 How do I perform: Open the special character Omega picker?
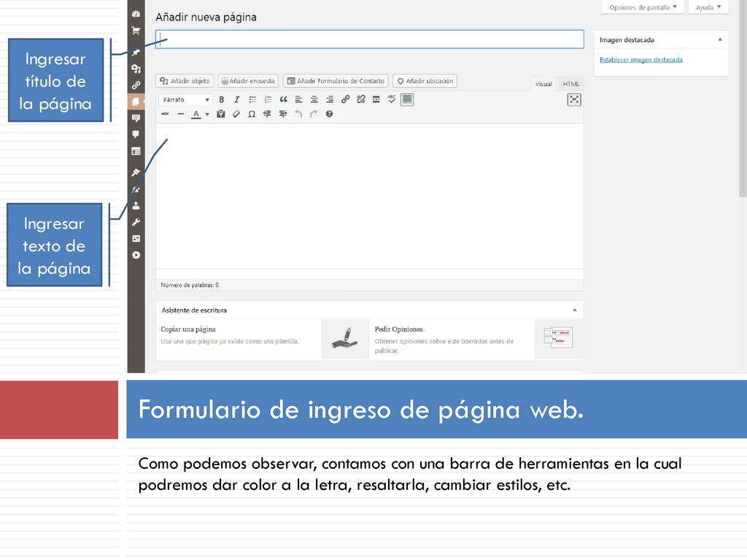pyautogui.click(x=252, y=114)
